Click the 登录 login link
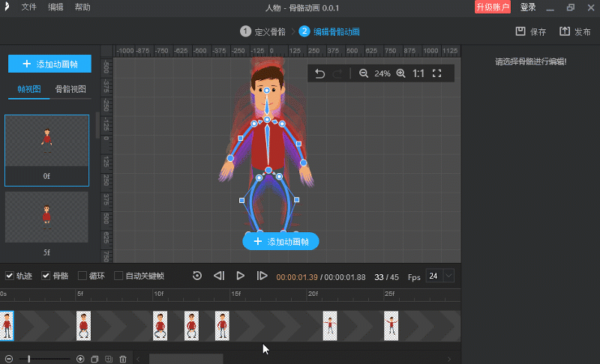Screen dimensions: 600x364 (528, 7)
